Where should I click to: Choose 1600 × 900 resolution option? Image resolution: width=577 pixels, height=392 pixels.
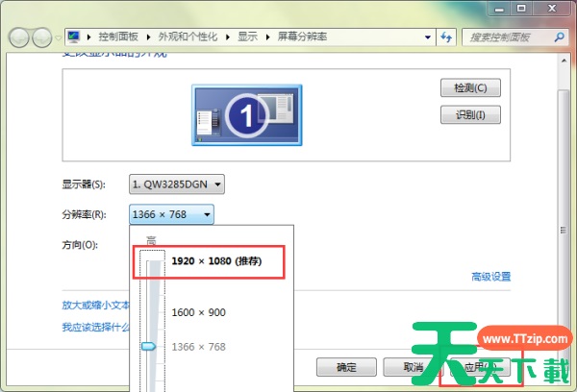pos(200,312)
